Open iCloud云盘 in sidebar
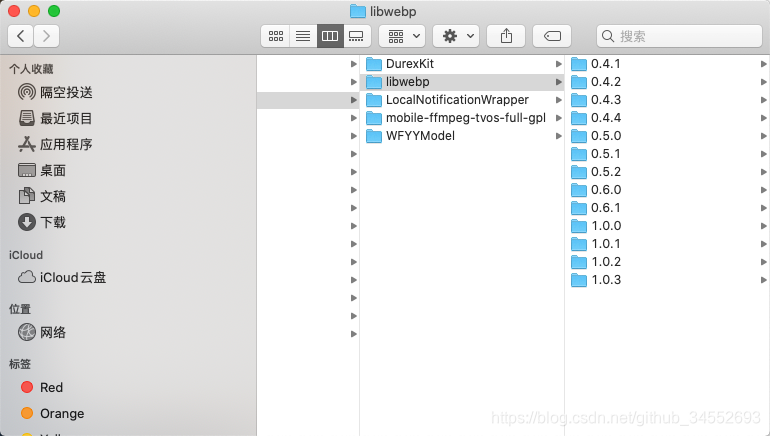The image size is (770, 436). [x=62, y=277]
